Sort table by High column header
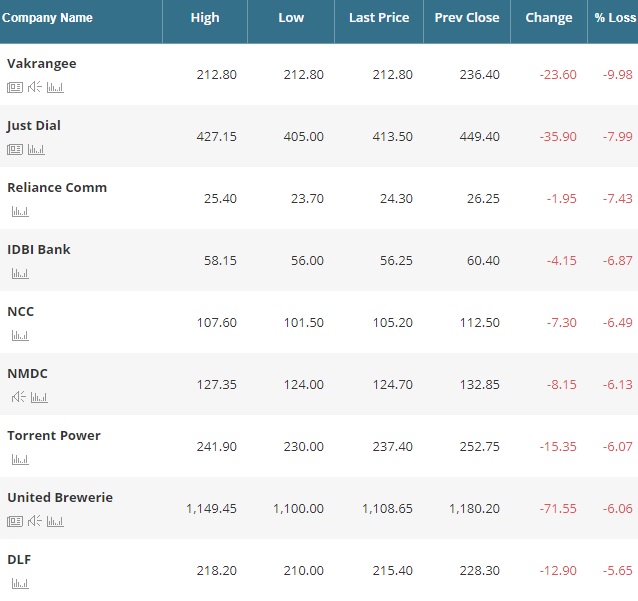Screen dimensions: 638x601 (205, 18)
